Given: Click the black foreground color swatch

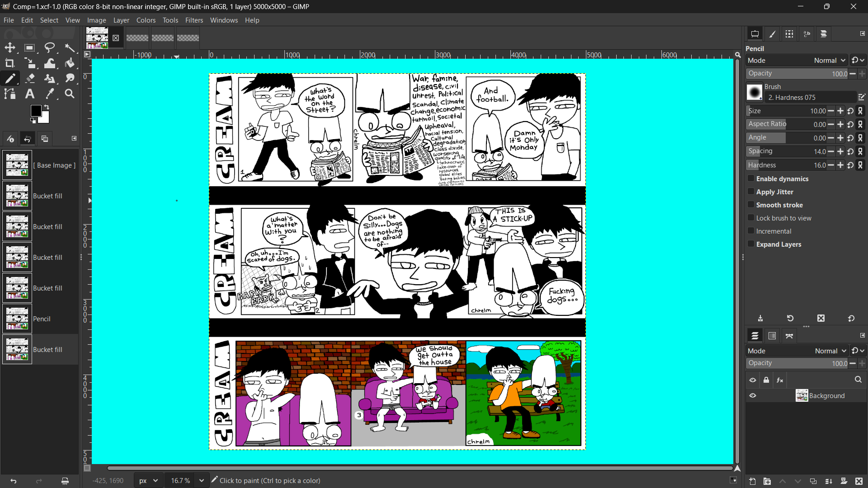Looking at the screenshot, I should [36, 111].
